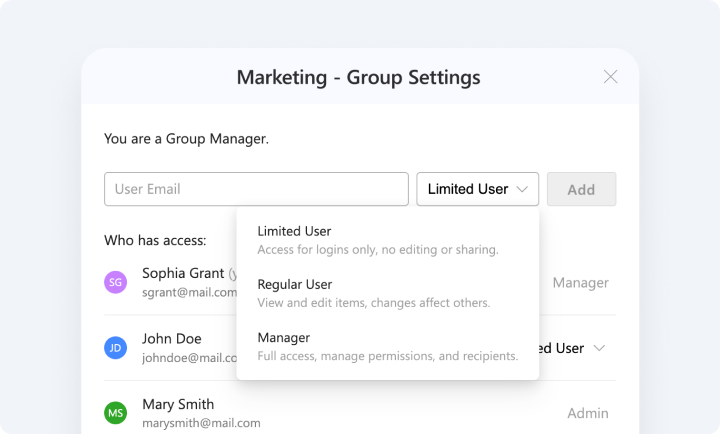Viewport: 720px width, 435px height.
Task: Click the User Email input field
Action: 256,189
